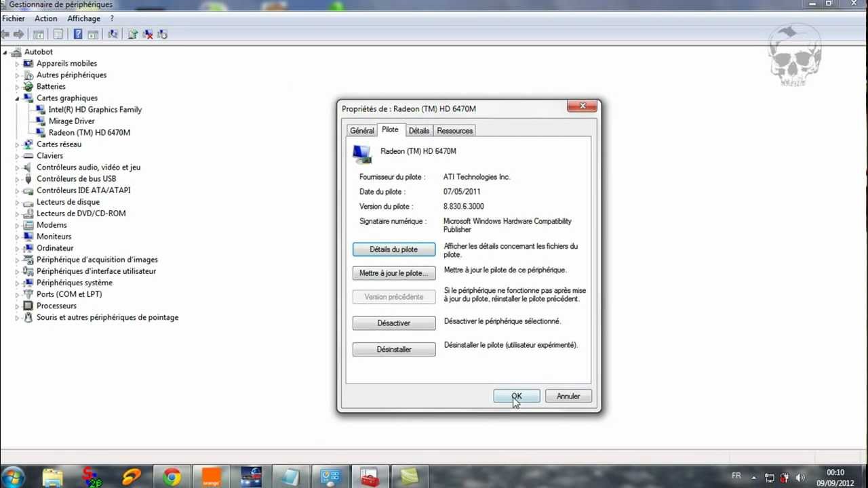Click the uninstall device red-X toolbar icon
This screenshot has width=868, height=488.
[x=147, y=34]
